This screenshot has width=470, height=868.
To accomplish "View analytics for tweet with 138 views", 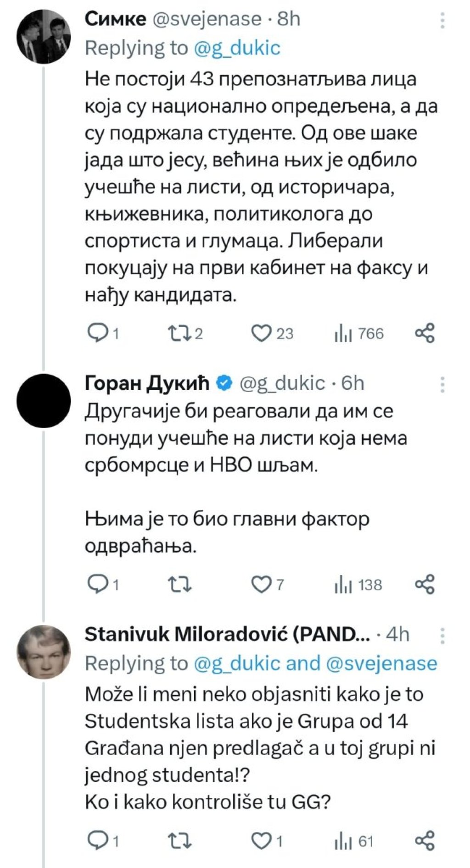I will click(x=358, y=585).
